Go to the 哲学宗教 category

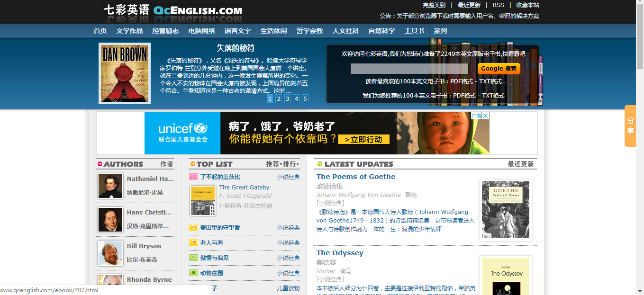click(x=310, y=31)
